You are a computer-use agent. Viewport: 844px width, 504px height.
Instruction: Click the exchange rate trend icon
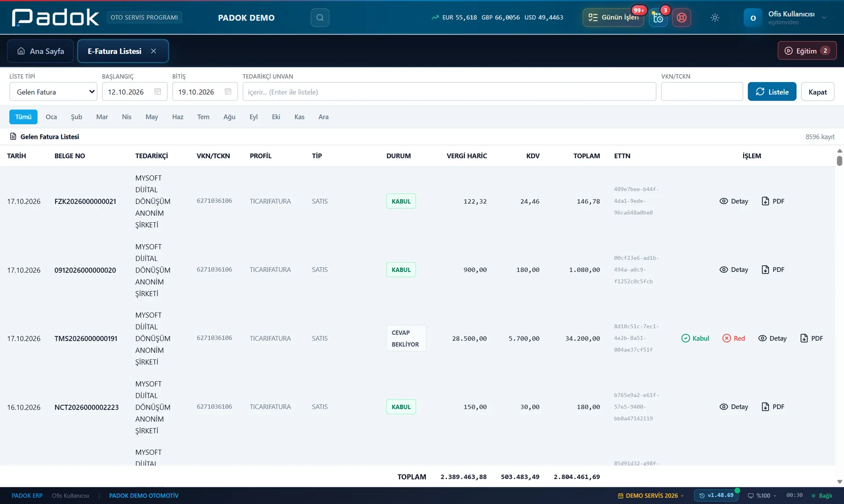point(435,18)
